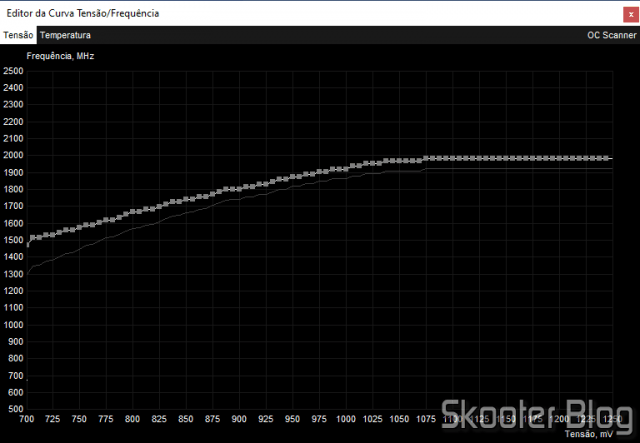640x443 pixels.
Task: Select the curve point at 1075 mV
Action: 426,158
